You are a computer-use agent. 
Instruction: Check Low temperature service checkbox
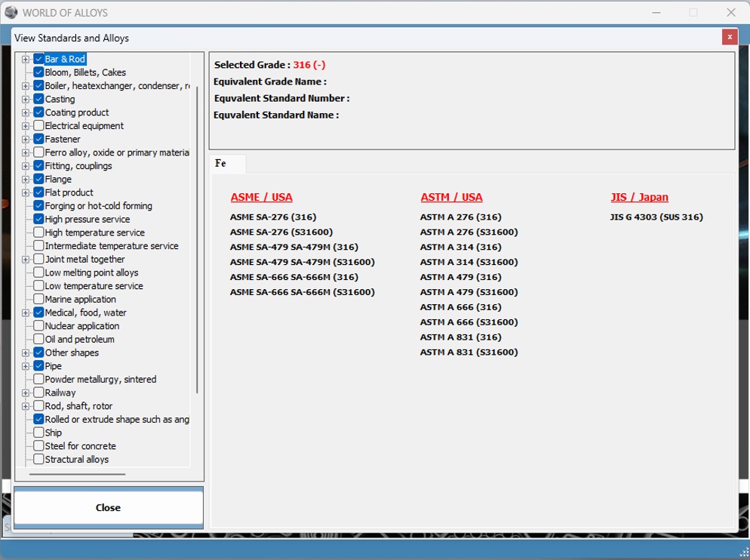click(x=38, y=286)
